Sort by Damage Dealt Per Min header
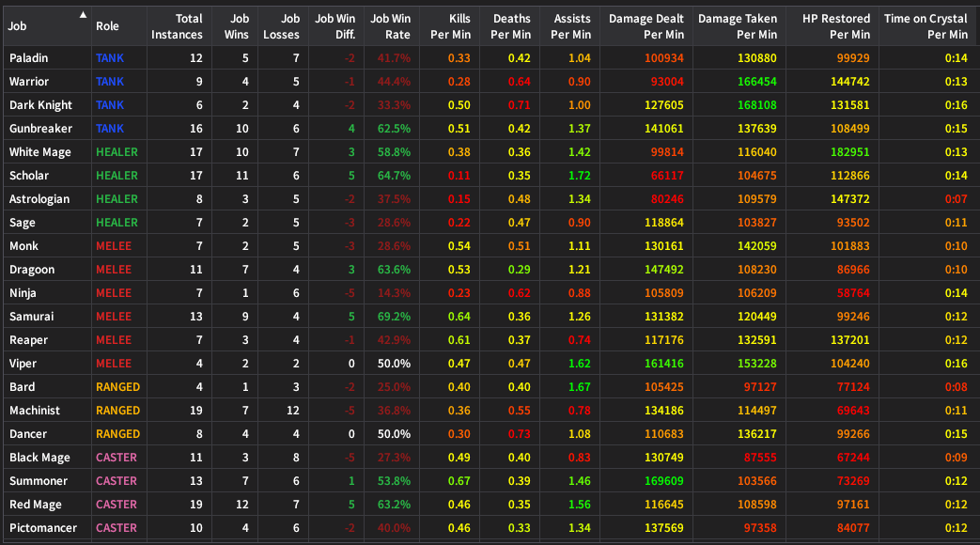The height and width of the screenshot is (545, 980). tap(646, 26)
